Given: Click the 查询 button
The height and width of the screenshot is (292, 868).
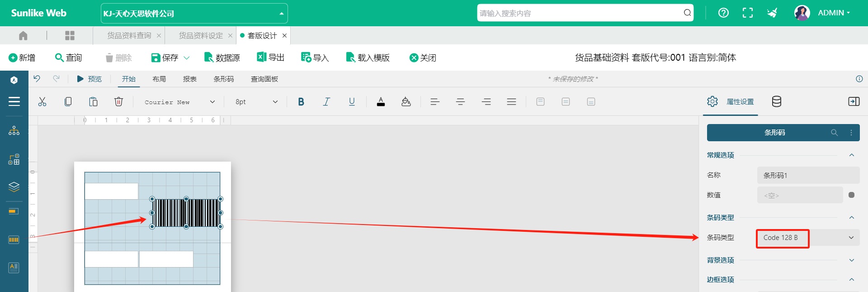Looking at the screenshot, I should [69, 58].
